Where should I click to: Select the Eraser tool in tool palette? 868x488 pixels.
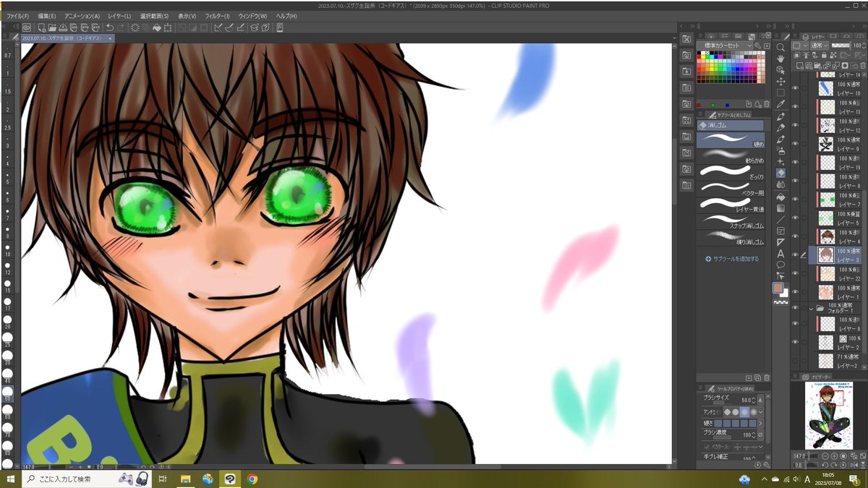point(780,174)
